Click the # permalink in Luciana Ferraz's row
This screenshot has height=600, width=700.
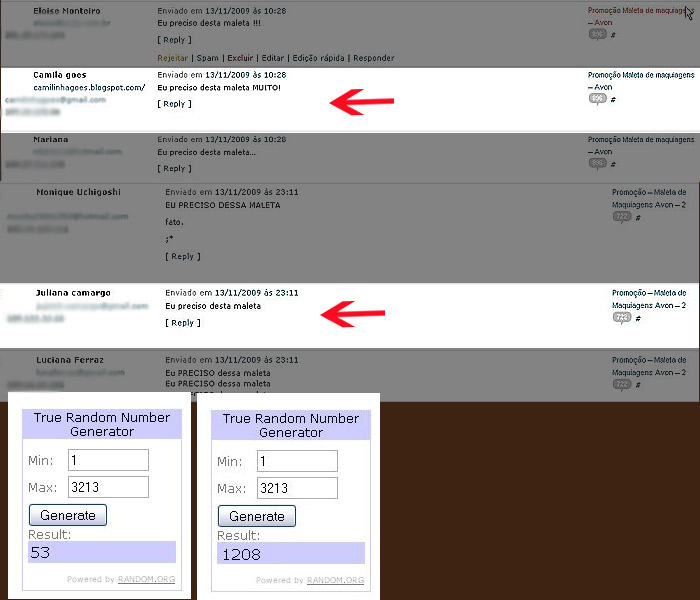[638, 385]
